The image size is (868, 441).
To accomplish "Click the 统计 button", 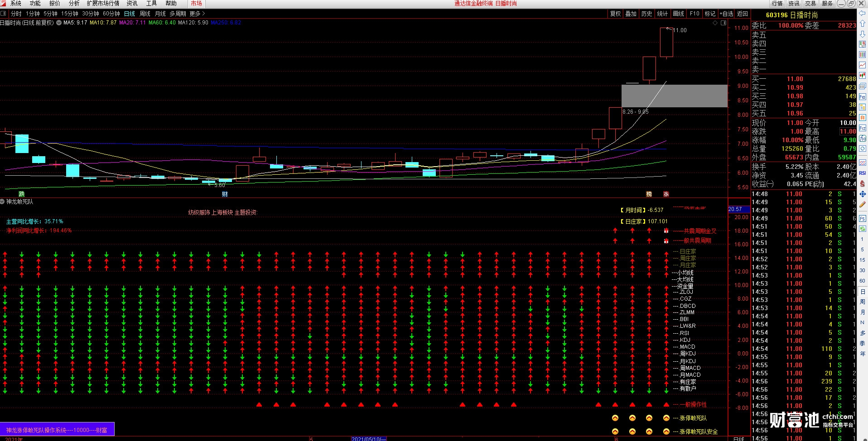I will 662,14.
